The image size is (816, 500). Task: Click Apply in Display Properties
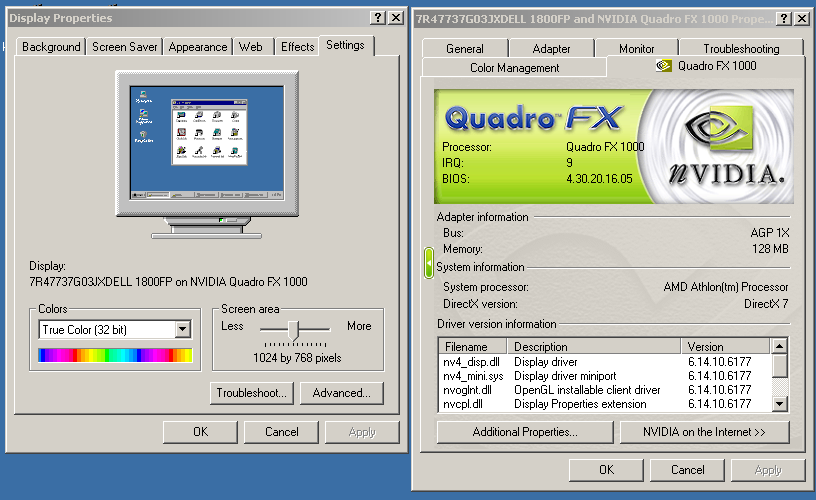point(362,432)
